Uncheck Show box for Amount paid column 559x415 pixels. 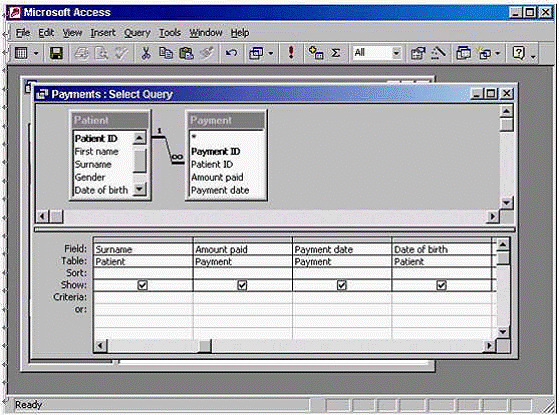click(x=242, y=285)
